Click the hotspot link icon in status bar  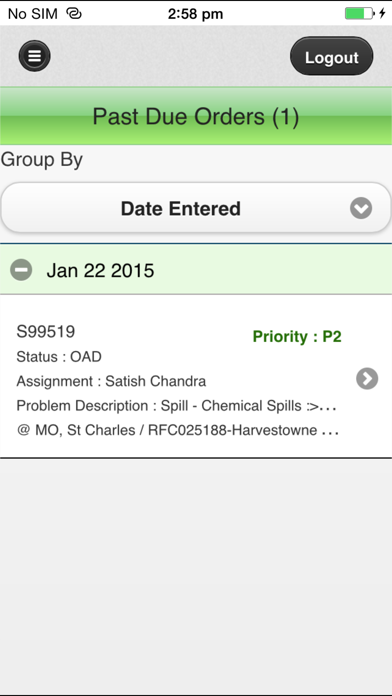point(74,14)
